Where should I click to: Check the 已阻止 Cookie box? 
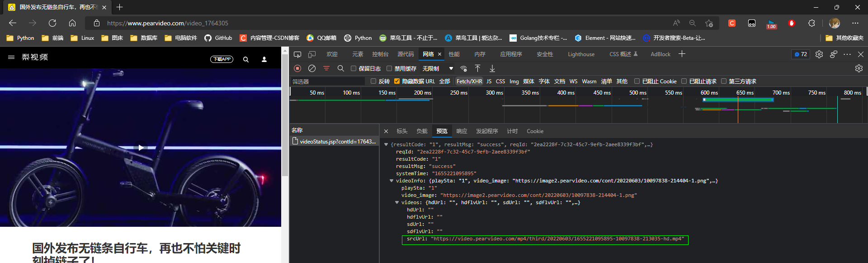tap(637, 81)
